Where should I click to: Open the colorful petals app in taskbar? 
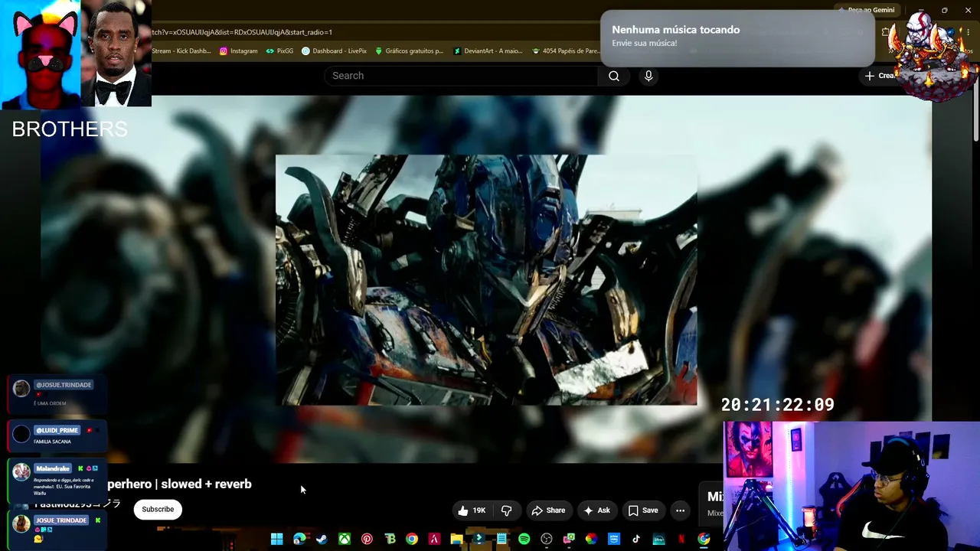pos(591,539)
